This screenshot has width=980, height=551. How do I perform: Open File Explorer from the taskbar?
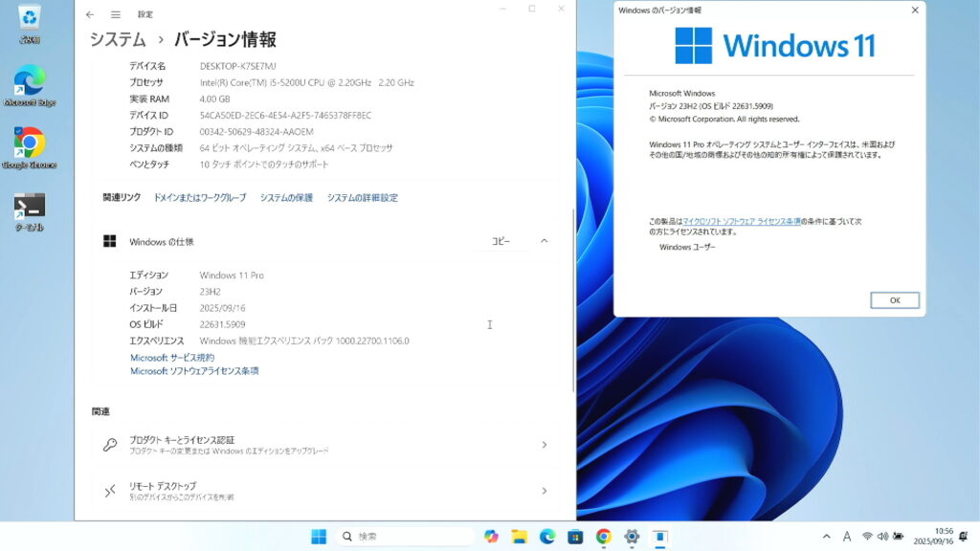(519, 537)
